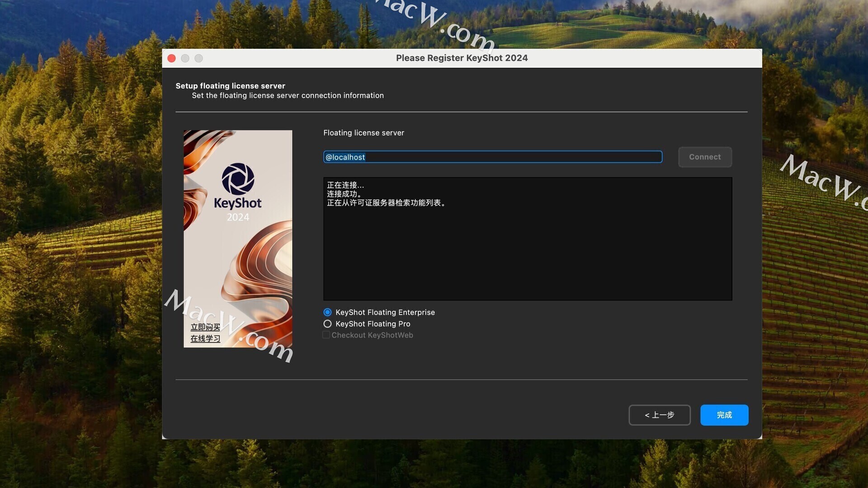Click the Floating license server label
Image resolution: width=868 pixels, height=488 pixels.
[363, 133]
